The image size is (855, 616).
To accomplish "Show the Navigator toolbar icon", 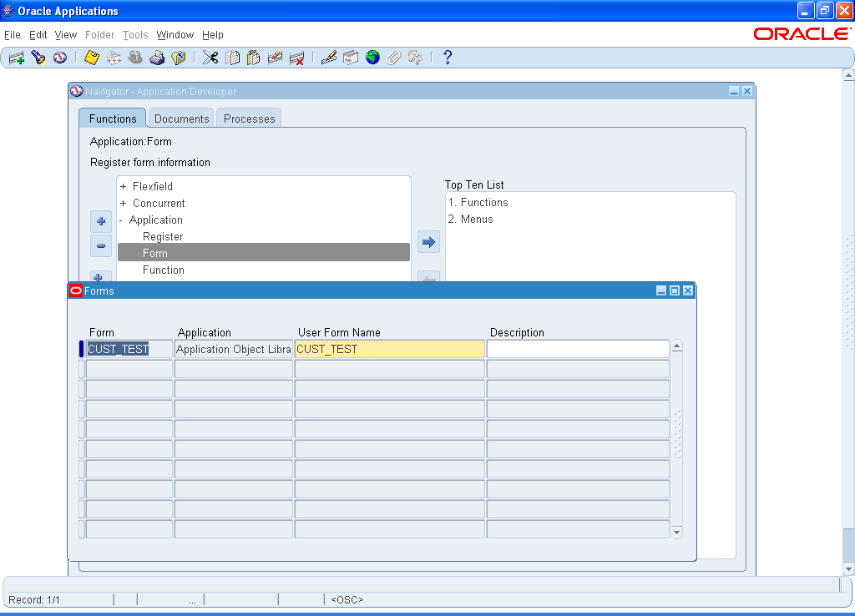I will [x=60, y=58].
